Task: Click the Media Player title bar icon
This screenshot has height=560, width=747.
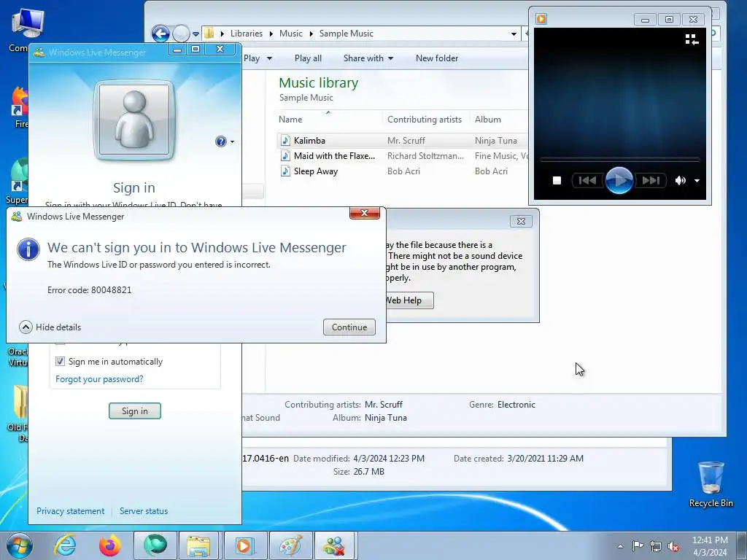Action: click(541, 19)
